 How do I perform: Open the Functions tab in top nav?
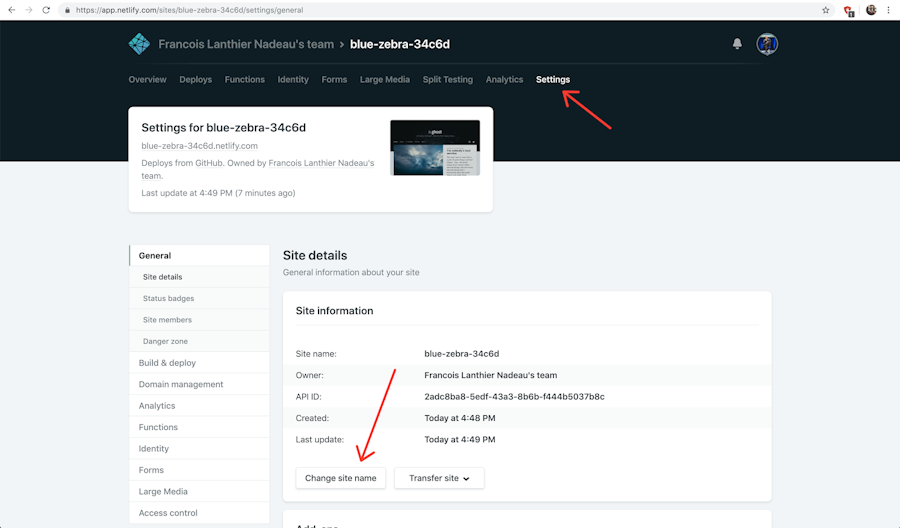click(x=245, y=79)
